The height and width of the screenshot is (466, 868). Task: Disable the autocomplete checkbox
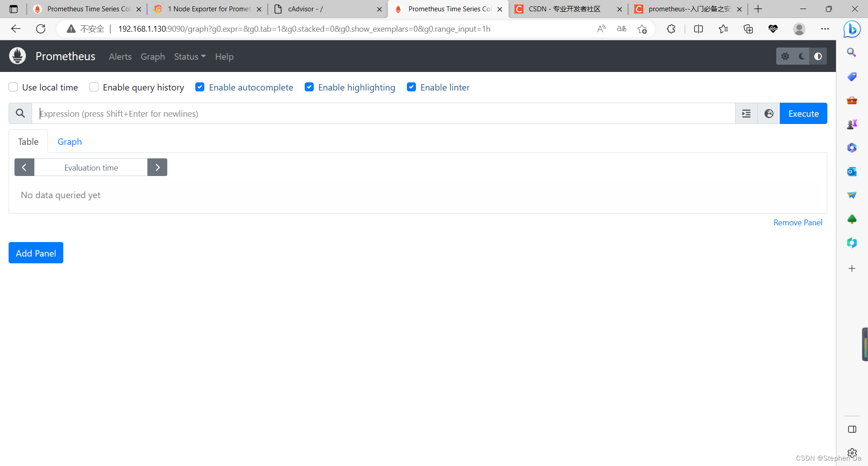click(x=200, y=87)
